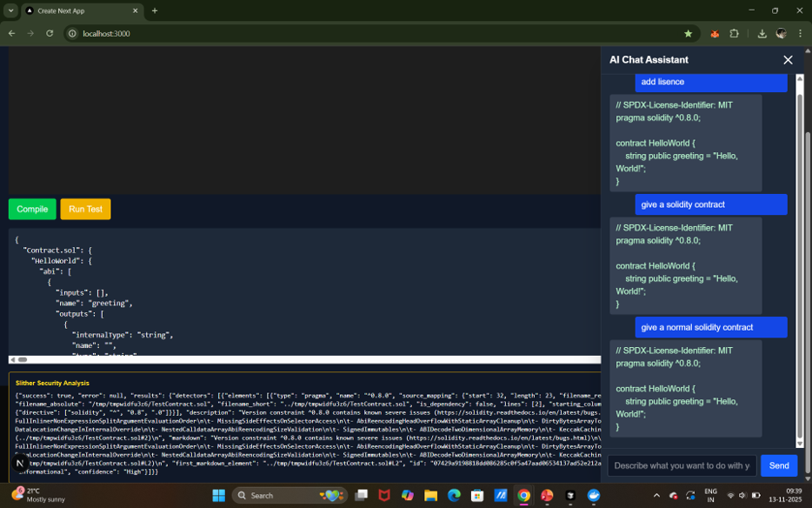
Task: Go forward in the browser
Action: click(30, 33)
